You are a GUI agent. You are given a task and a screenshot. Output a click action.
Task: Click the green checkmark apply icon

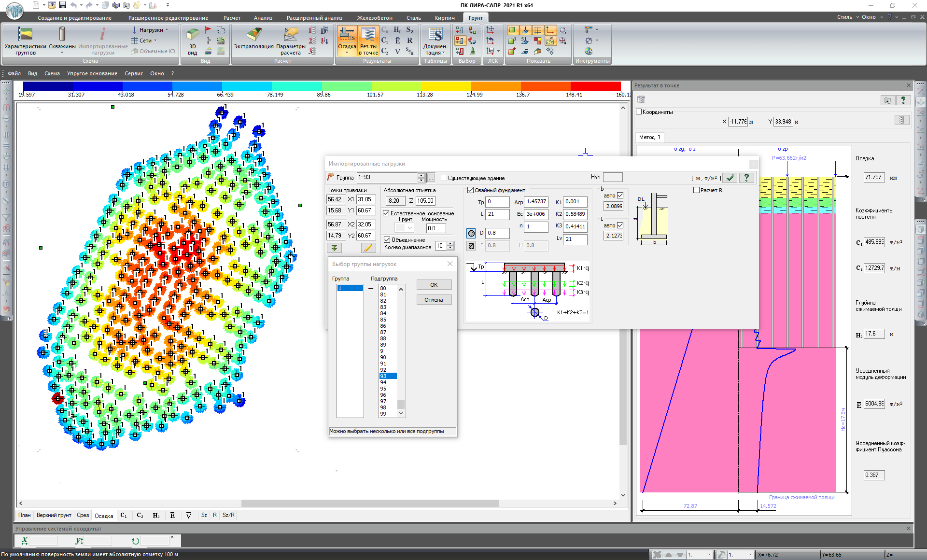click(730, 178)
